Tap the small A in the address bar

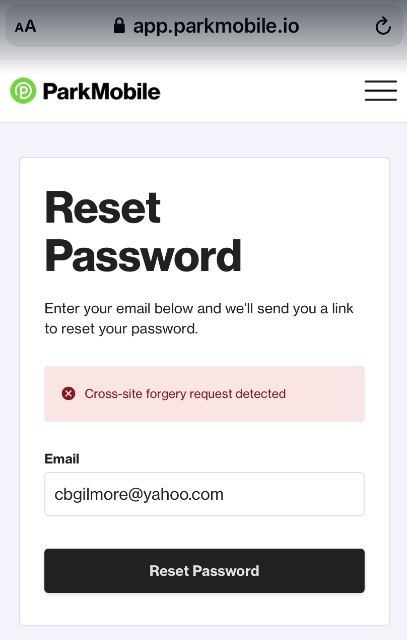19,28
